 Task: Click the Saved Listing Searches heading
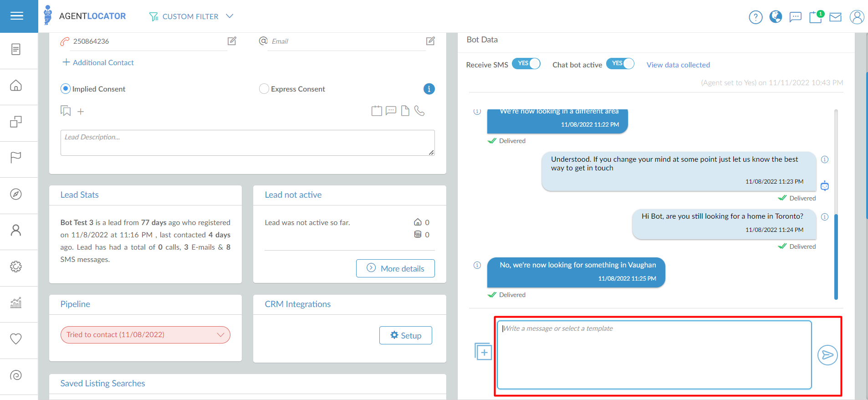(103, 384)
